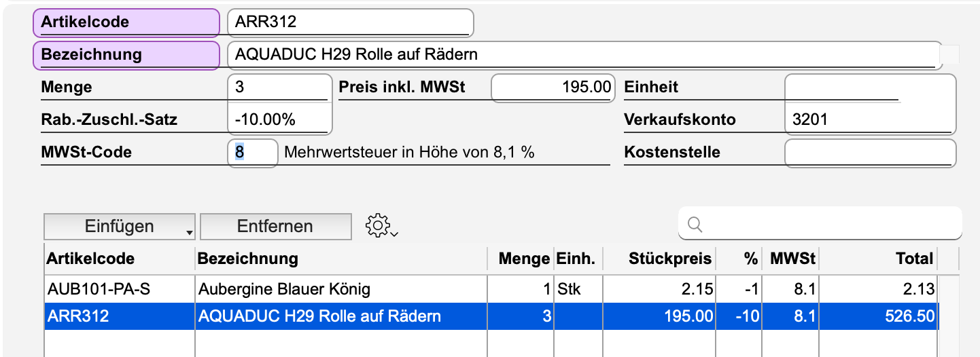Screen dimensions: 980x357
Task: Click the empty Kostenstelle field
Action: (x=869, y=152)
